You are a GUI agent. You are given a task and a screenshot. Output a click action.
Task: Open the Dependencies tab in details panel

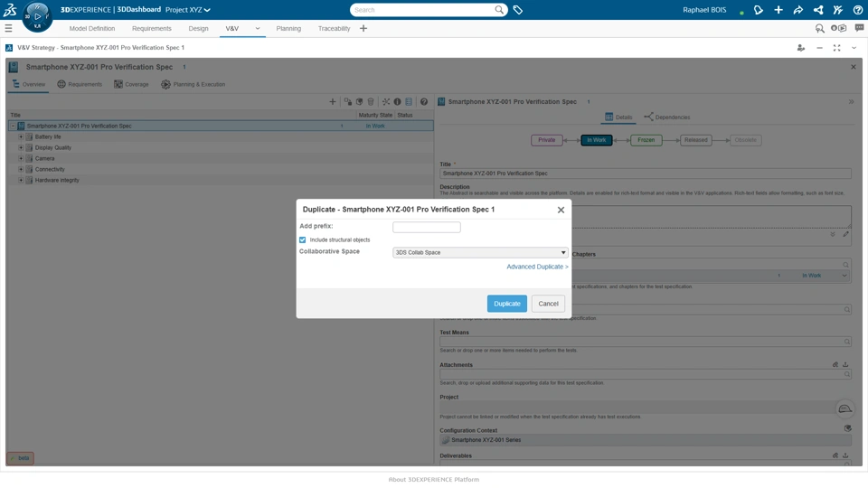point(667,117)
